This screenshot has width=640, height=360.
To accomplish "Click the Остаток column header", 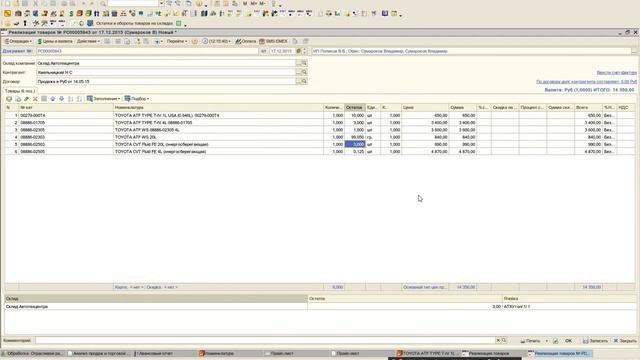I will tap(355, 107).
